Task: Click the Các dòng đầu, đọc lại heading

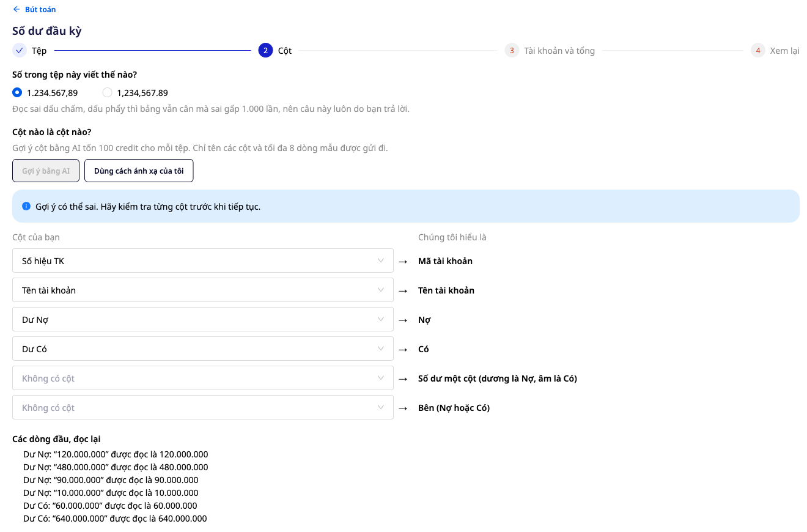Action: click(x=56, y=439)
